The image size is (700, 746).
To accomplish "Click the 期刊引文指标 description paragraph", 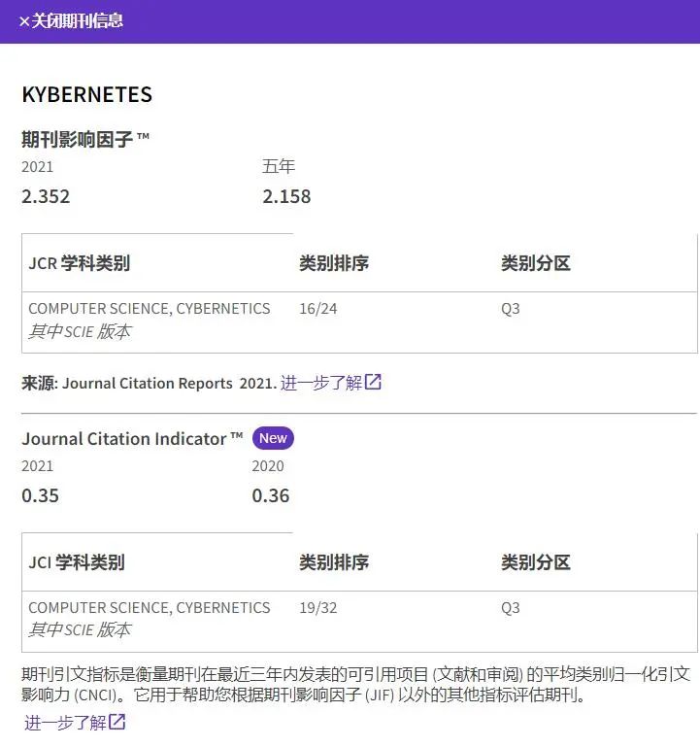I will 355,684.
